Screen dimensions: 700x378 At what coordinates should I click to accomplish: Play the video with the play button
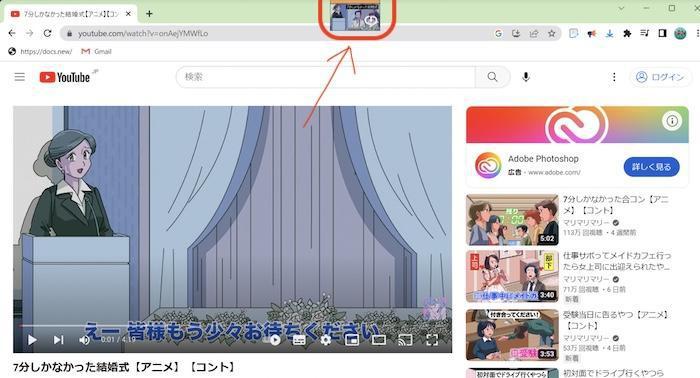(x=32, y=340)
